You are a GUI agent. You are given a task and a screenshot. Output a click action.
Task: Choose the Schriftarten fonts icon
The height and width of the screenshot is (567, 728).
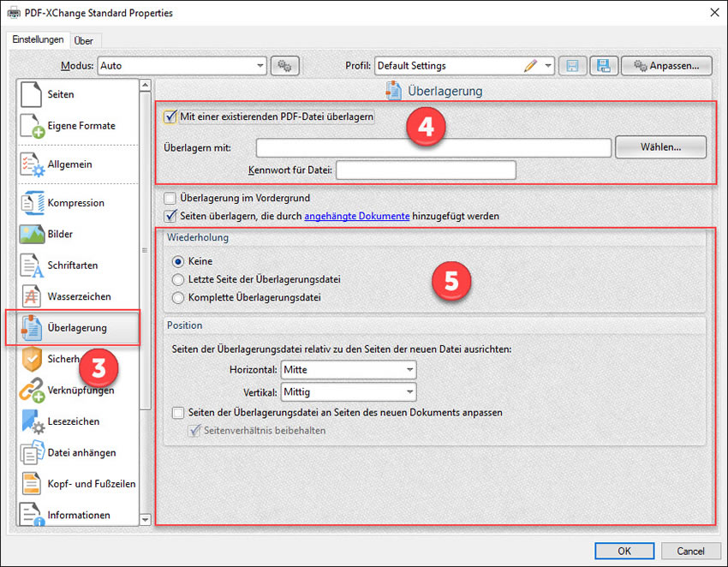coord(32,266)
